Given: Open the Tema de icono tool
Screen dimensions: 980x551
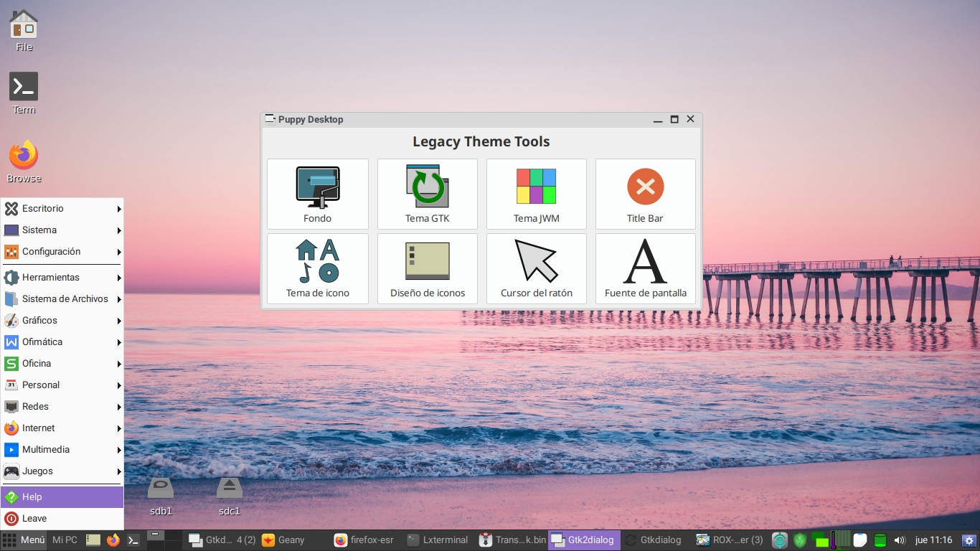Looking at the screenshot, I should (x=318, y=268).
